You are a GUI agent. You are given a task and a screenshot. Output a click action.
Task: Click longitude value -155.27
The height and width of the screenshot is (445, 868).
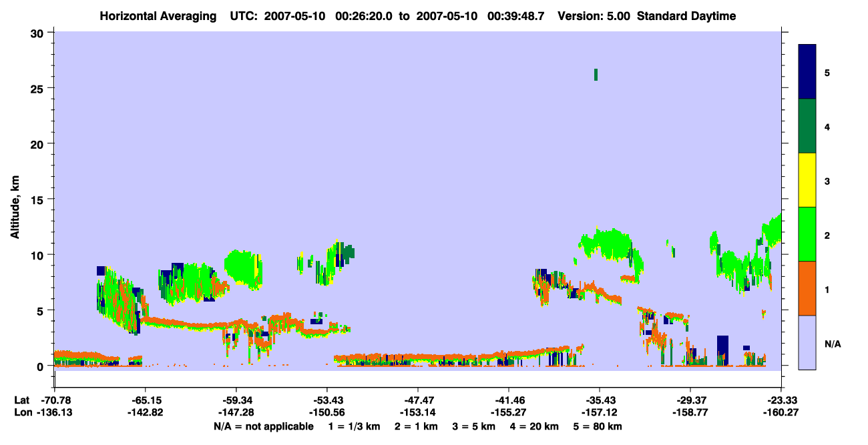point(509,413)
